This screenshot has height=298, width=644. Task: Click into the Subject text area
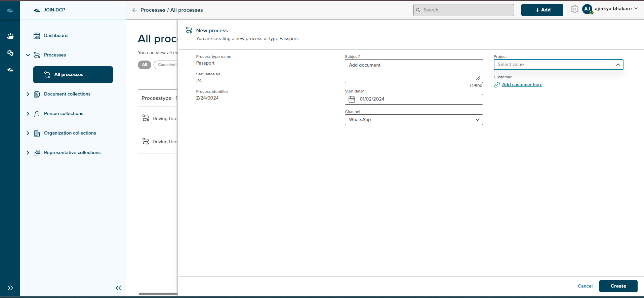(410, 71)
